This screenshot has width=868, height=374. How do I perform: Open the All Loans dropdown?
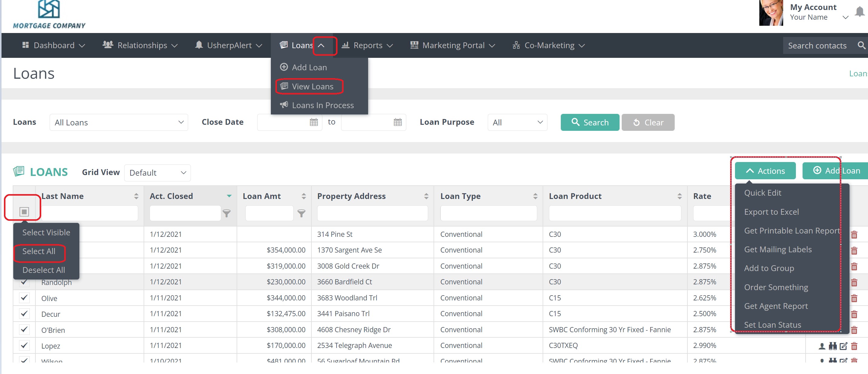tap(118, 122)
